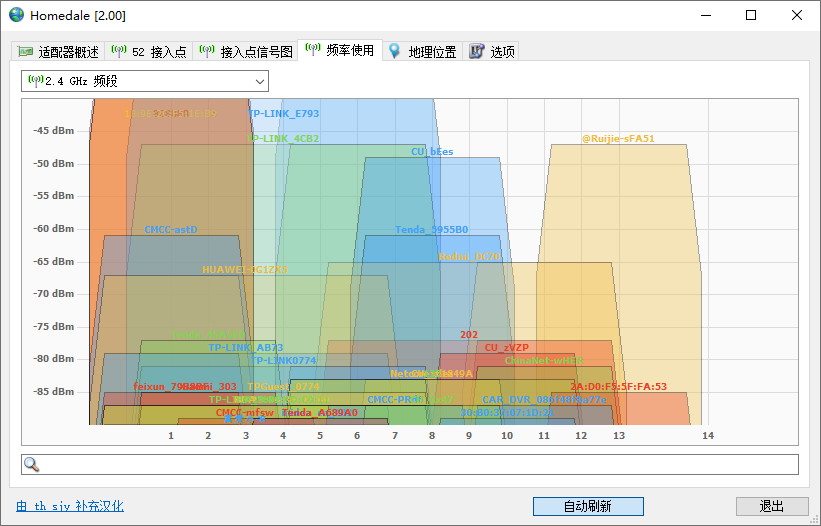Click the TPGuest_0774 network label
This screenshot has height=526, width=821.
[283, 387]
